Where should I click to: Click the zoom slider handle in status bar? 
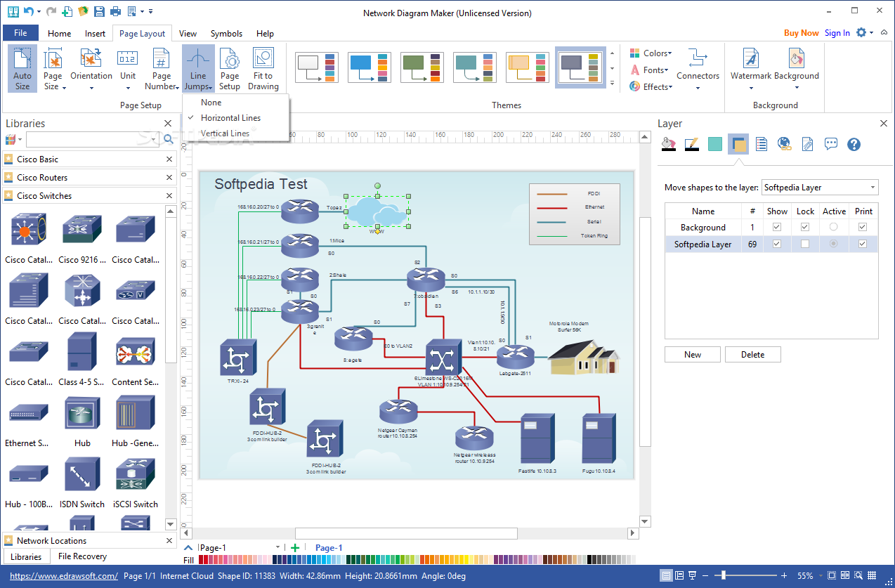724,576
